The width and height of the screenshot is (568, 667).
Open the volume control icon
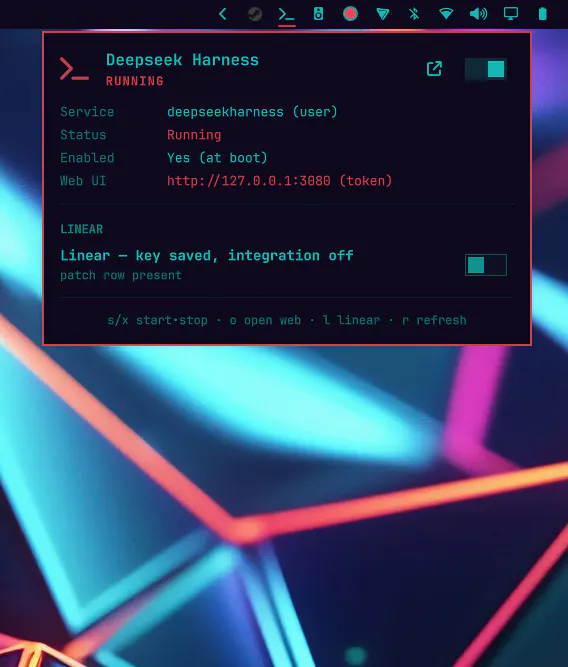pos(478,14)
